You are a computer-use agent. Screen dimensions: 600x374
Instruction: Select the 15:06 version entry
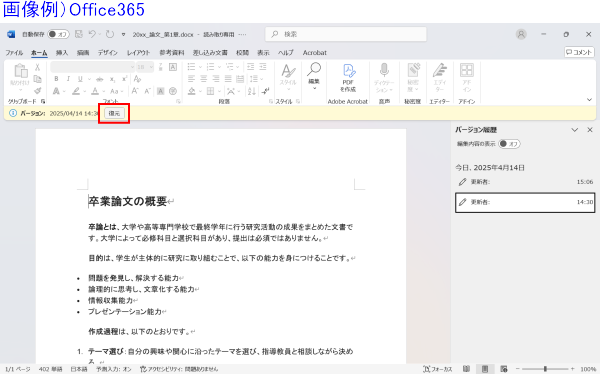pos(525,182)
